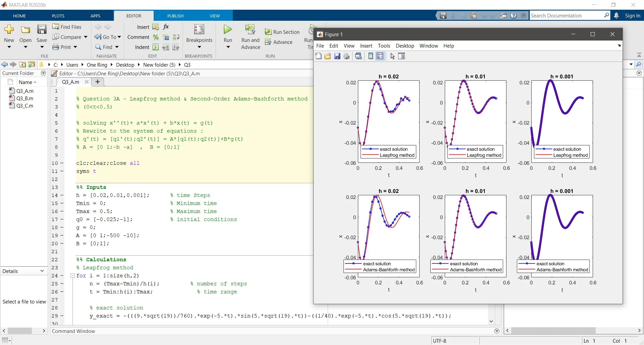Toggle the Insert Legend button off

[x=380, y=56]
